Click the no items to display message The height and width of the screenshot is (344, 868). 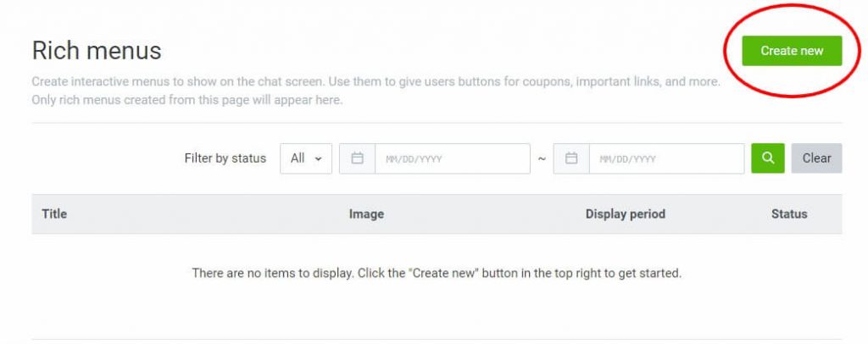[437, 273]
